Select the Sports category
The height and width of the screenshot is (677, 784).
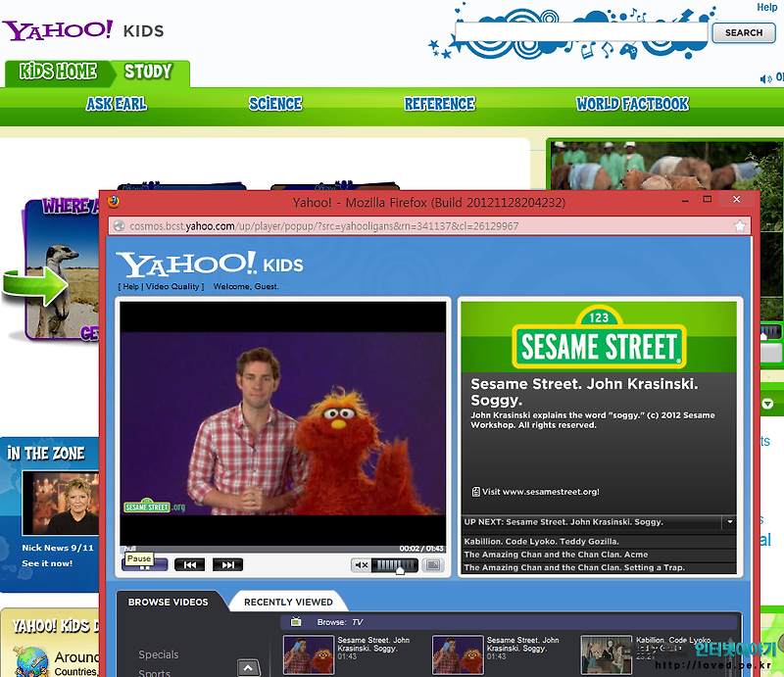click(x=154, y=673)
